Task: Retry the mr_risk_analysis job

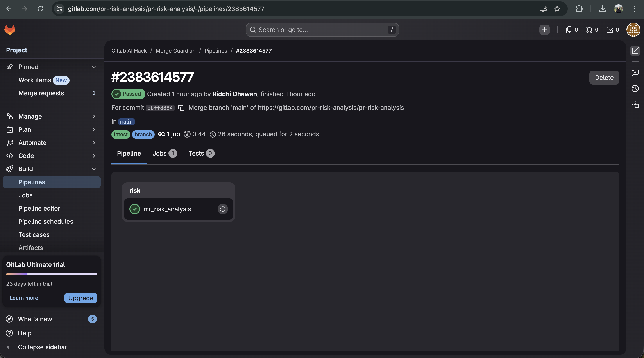Action: click(x=222, y=209)
